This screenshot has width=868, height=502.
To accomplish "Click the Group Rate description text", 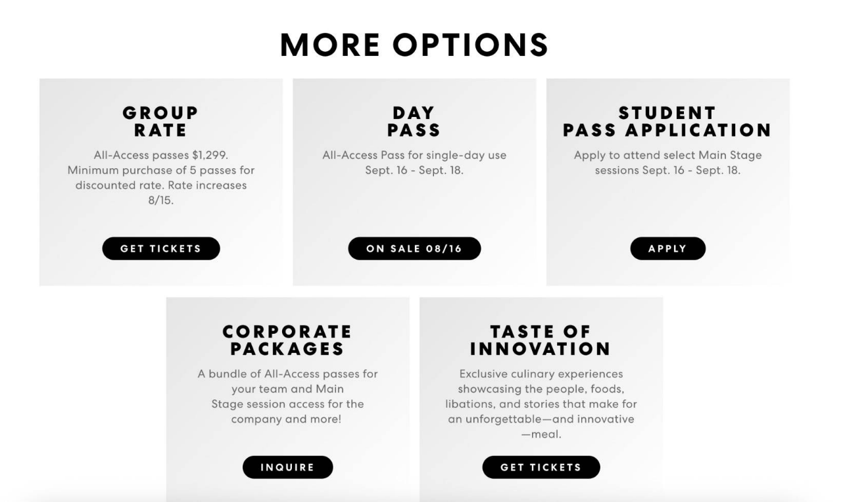I will [161, 177].
